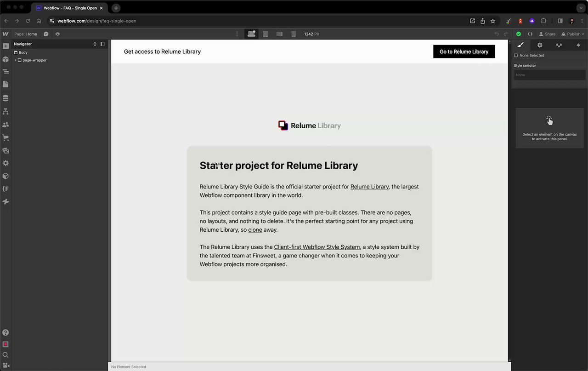Screen dimensions: 588x371
Task: Open the Webflow logo menu
Action: point(6,34)
